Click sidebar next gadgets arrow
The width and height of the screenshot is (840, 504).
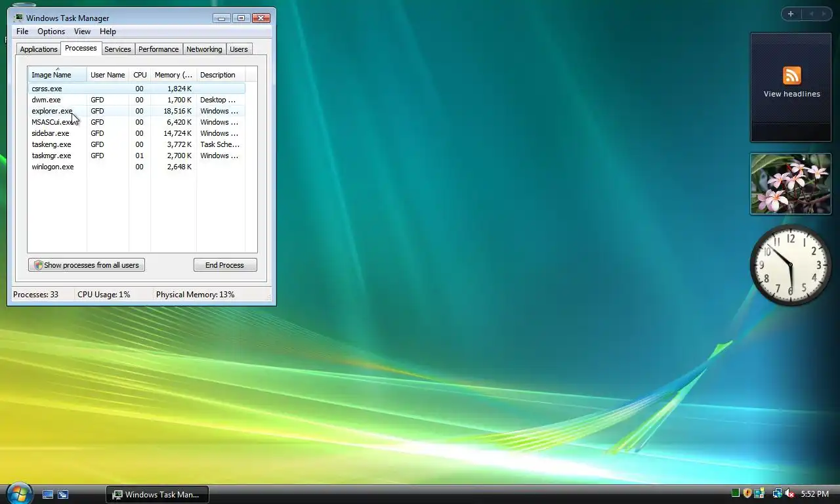click(824, 14)
